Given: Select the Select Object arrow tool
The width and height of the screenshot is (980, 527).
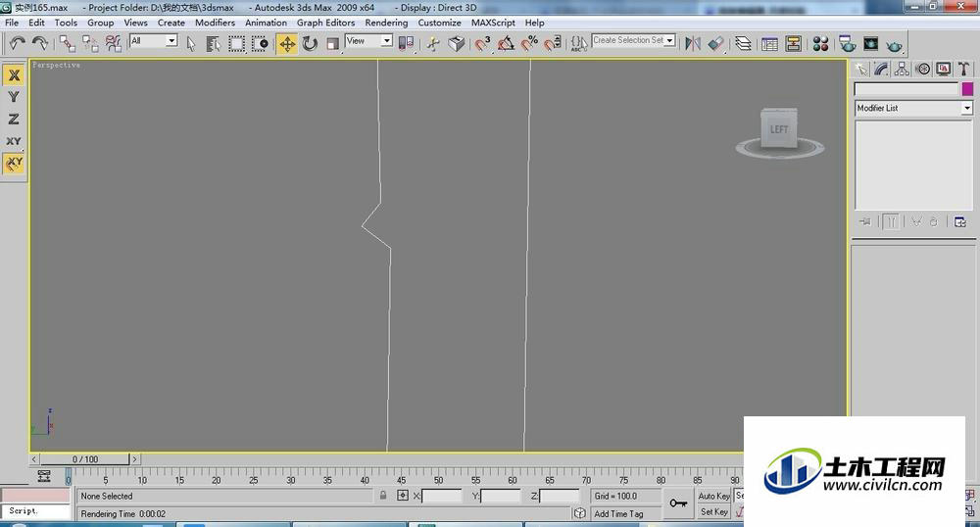Looking at the screenshot, I should click(x=191, y=43).
